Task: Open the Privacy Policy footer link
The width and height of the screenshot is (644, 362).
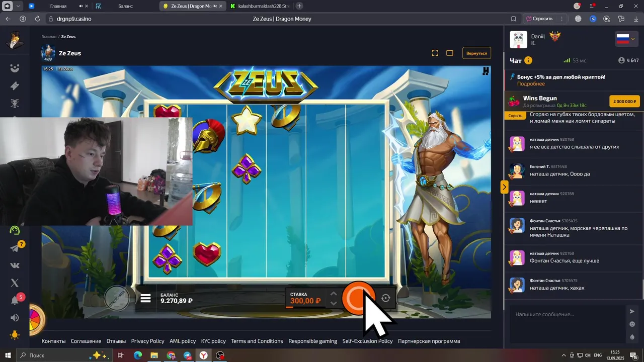Action: [148, 341]
